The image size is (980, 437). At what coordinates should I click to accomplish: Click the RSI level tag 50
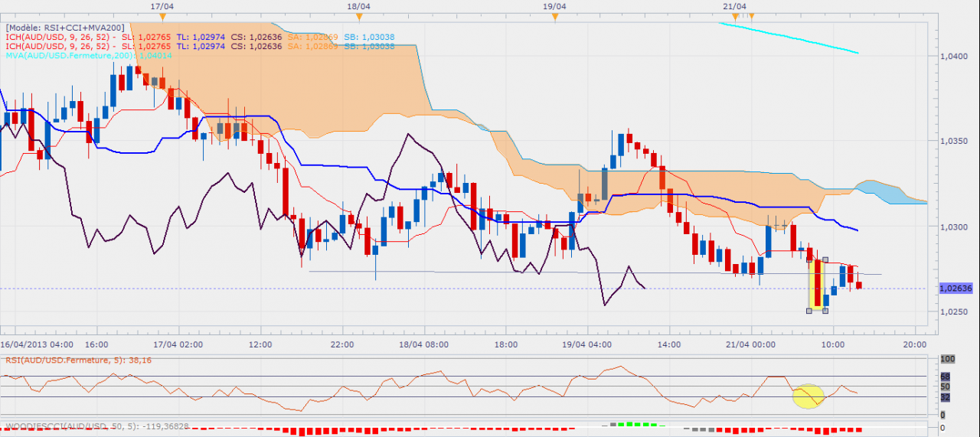tap(946, 386)
